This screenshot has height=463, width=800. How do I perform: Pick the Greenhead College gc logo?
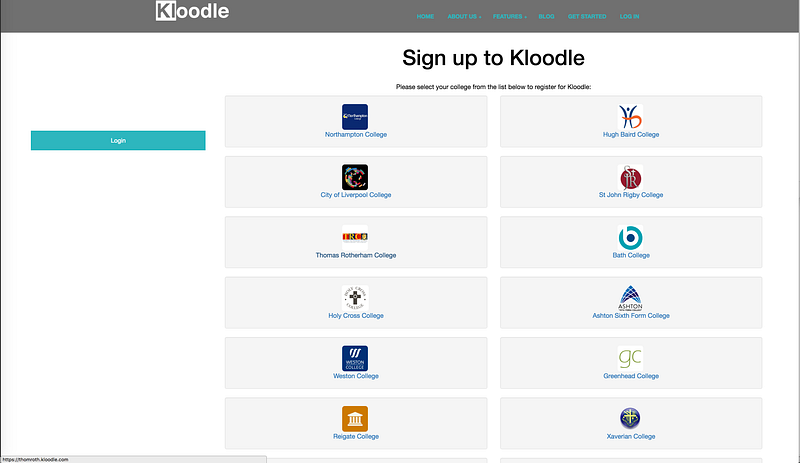coord(630,358)
